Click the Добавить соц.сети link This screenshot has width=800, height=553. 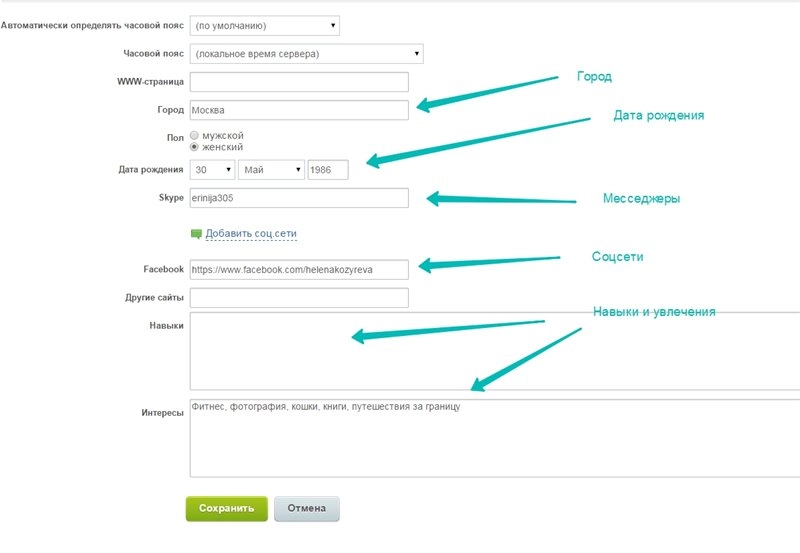[x=251, y=234]
